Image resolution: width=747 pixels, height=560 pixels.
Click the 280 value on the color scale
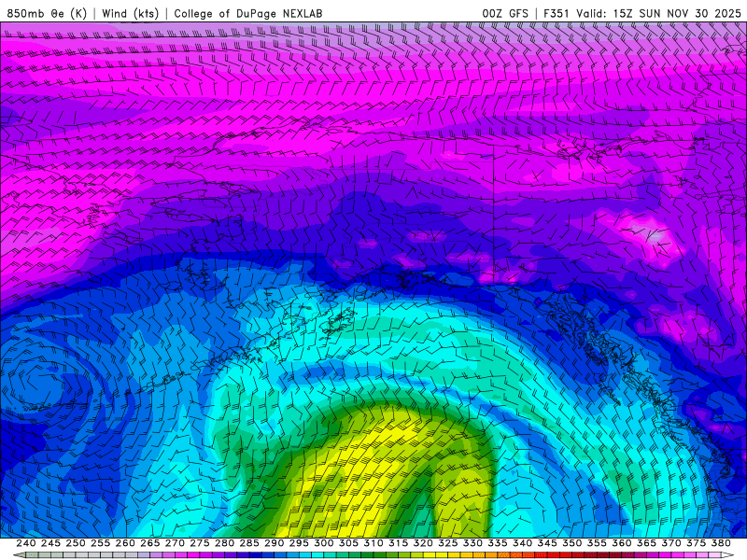coord(224,543)
